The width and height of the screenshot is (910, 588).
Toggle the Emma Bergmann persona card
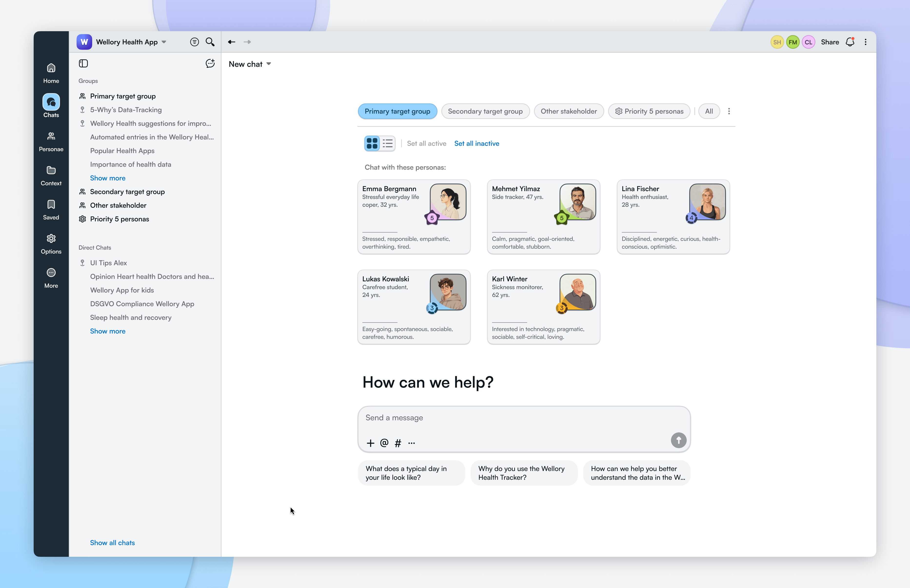pos(414,217)
